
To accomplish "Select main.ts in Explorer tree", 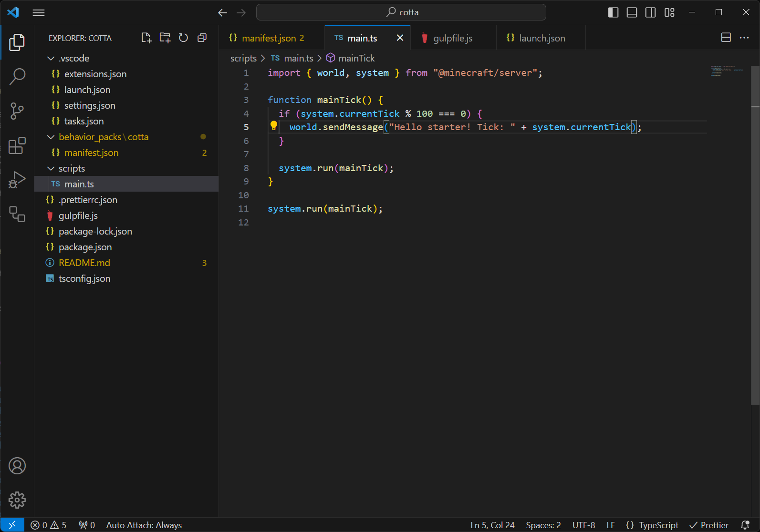I will tap(126, 184).
